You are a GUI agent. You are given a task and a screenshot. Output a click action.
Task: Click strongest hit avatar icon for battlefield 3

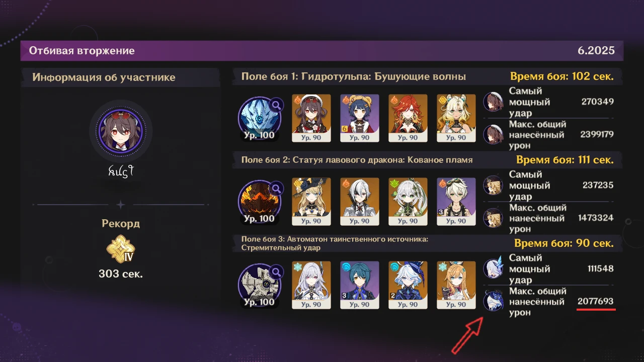tap(493, 268)
